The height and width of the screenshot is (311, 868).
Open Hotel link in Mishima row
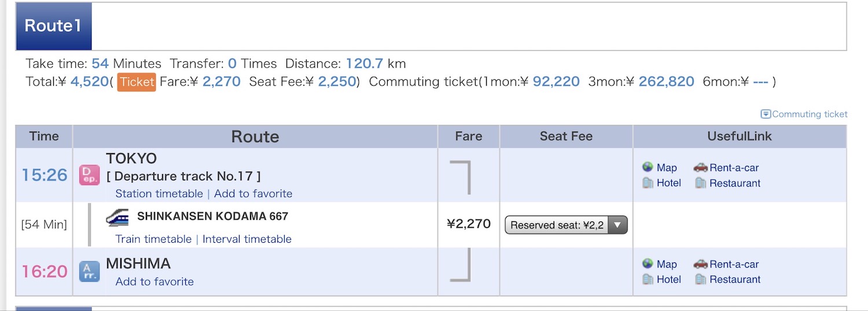pos(669,279)
